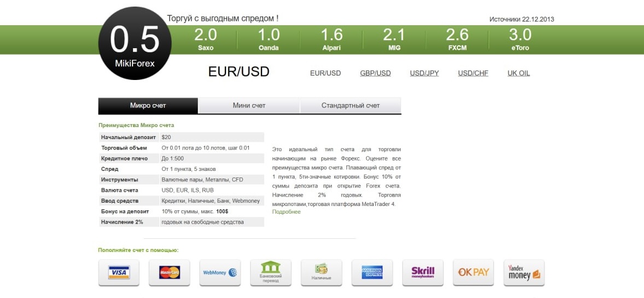The image size is (644, 298).
Task: Click the Visa payment icon
Action: [119, 272]
